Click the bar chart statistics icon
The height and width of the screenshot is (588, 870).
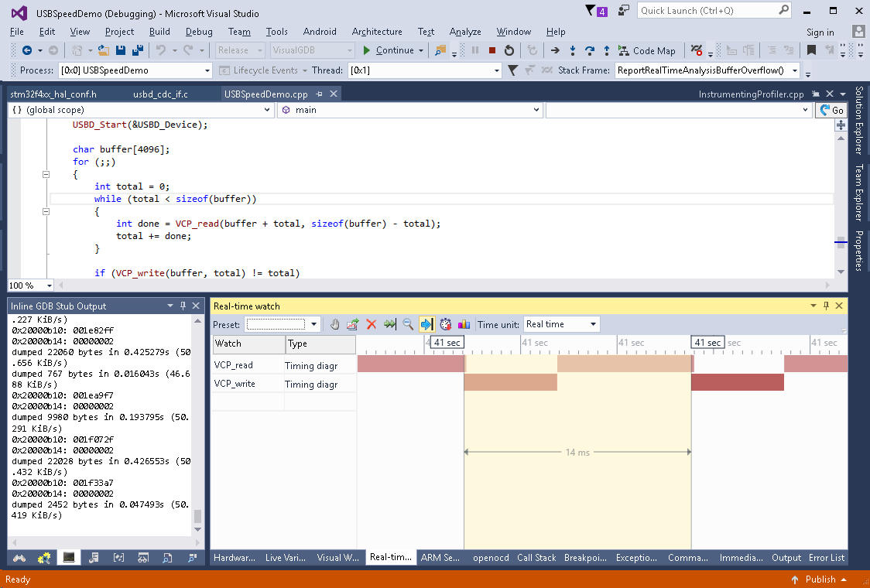[x=464, y=324]
